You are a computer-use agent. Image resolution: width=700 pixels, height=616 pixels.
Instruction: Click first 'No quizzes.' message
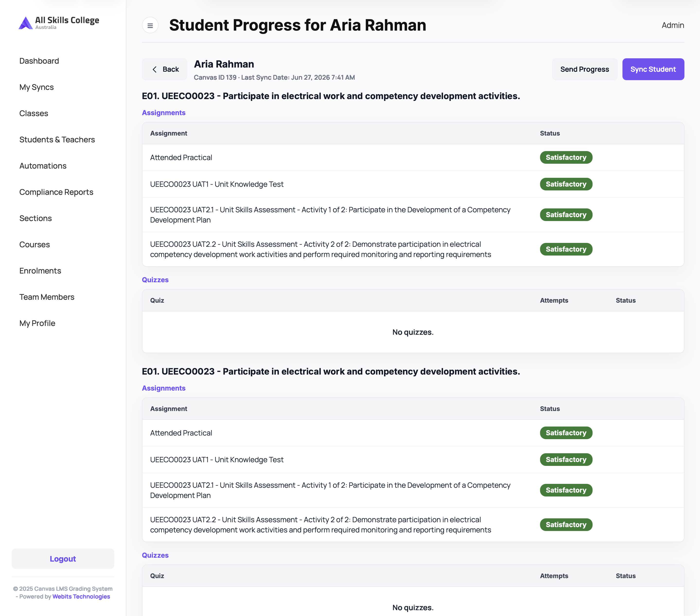point(413,332)
